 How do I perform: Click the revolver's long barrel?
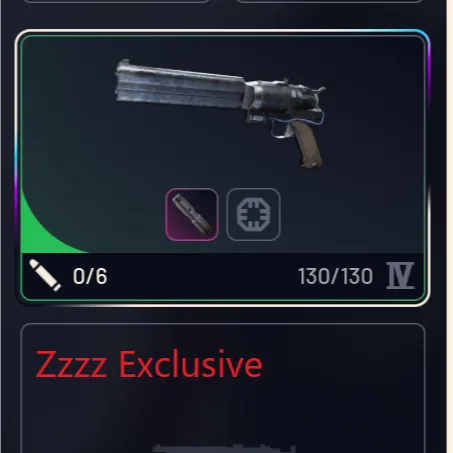pos(180,84)
